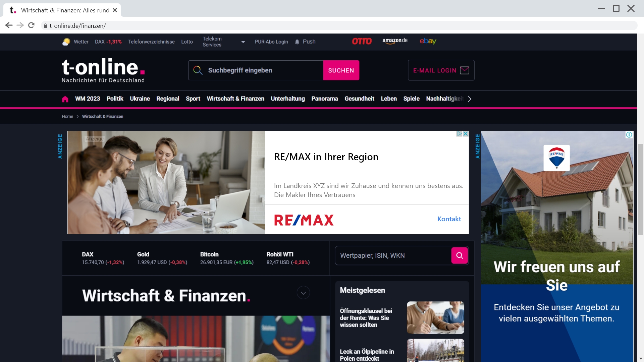Expand the Telekom Services dropdown menu
Viewport: 644px width, 362px height.
243,42
